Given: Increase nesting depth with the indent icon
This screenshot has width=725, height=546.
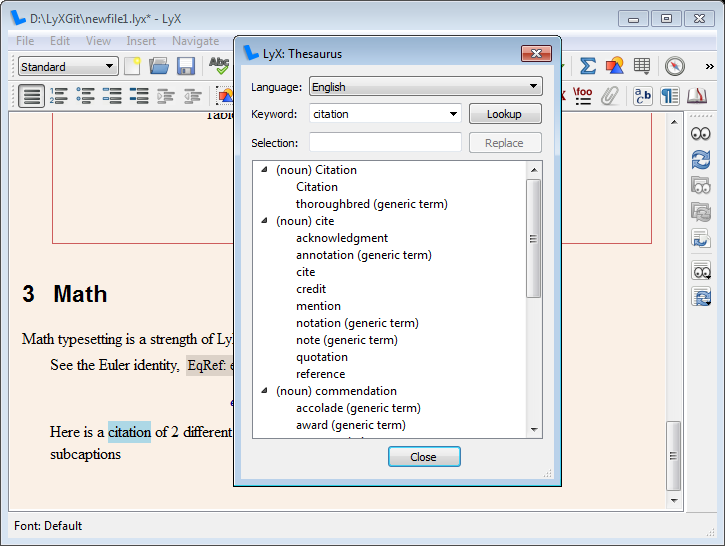Looking at the screenshot, I should (x=166, y=96).
